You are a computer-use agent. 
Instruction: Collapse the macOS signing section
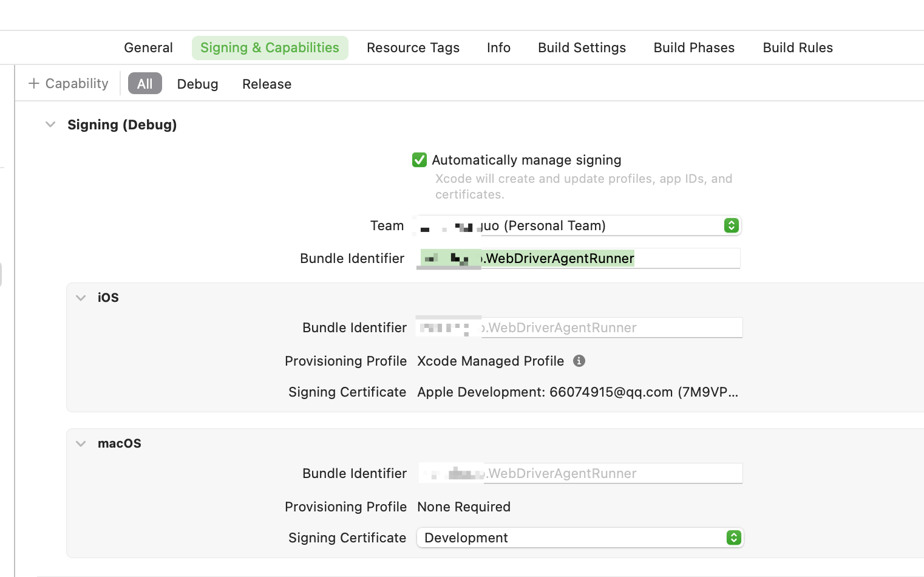click(x=81, y=443)
